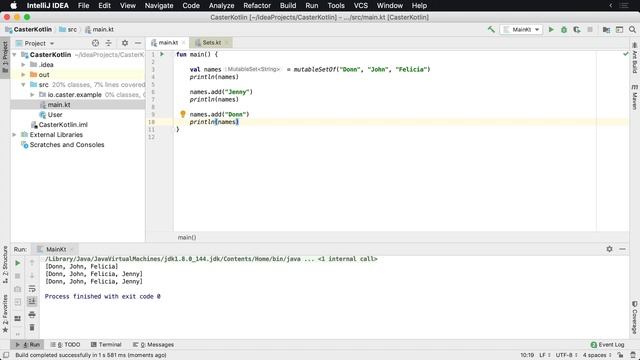Select Scratches and Consoles

pyautogui.click(x=67, y=144)
